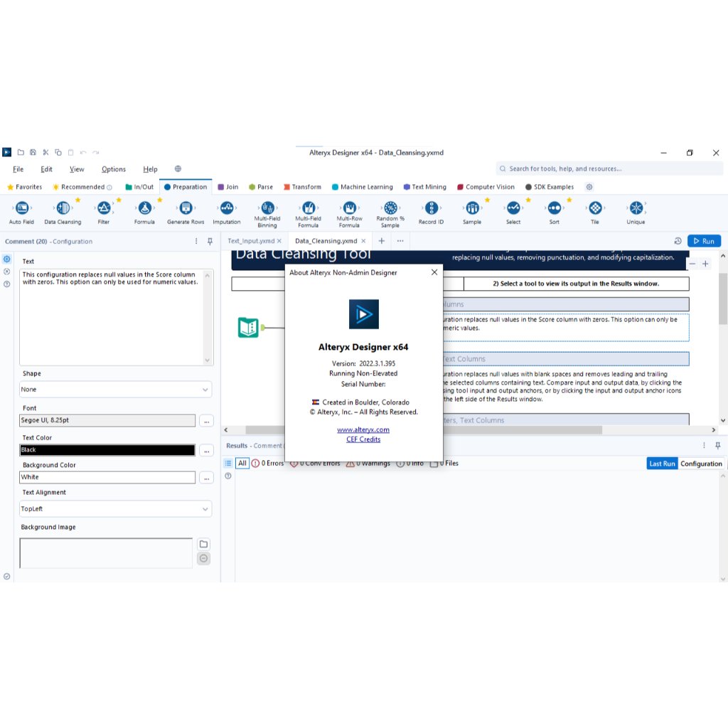Open the Help menu
The height and width of the screenshot is (728, 728).
[x=151, y=169]
